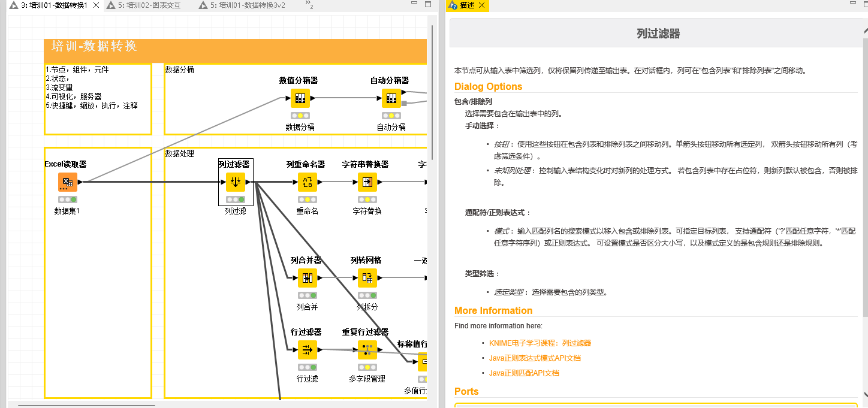The image size is (868, 408).
Task: Click the 重命名 node label
Action: click(308, 211)
